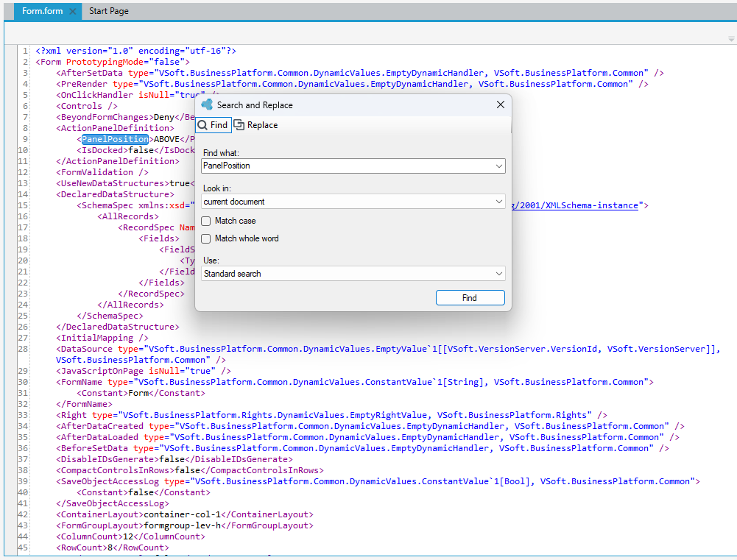
Task: Click the DisableIDsGenerate tag on line 37
Action: click(x=107, y=459)
